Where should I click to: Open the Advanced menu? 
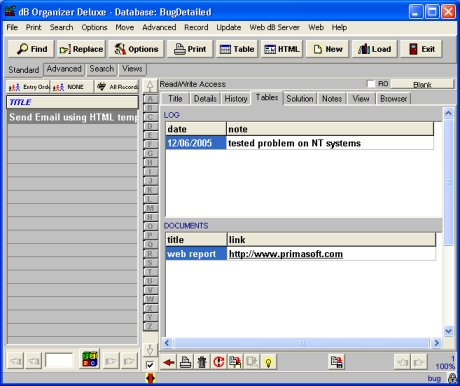click(x=159, y=27)
